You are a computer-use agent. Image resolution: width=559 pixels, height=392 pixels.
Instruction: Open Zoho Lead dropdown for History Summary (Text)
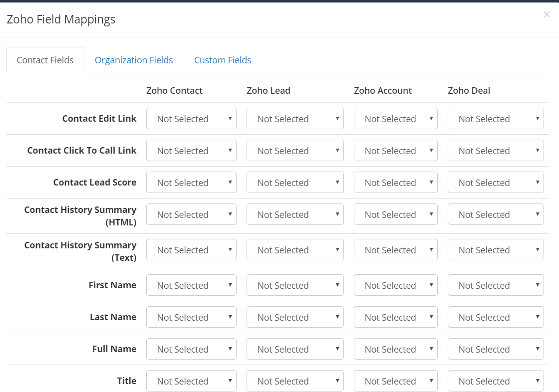[x=295, y=250]
